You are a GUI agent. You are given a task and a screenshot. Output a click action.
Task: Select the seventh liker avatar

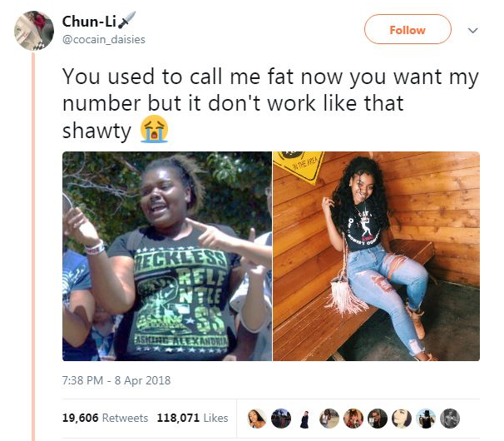(x=402, y=419)
